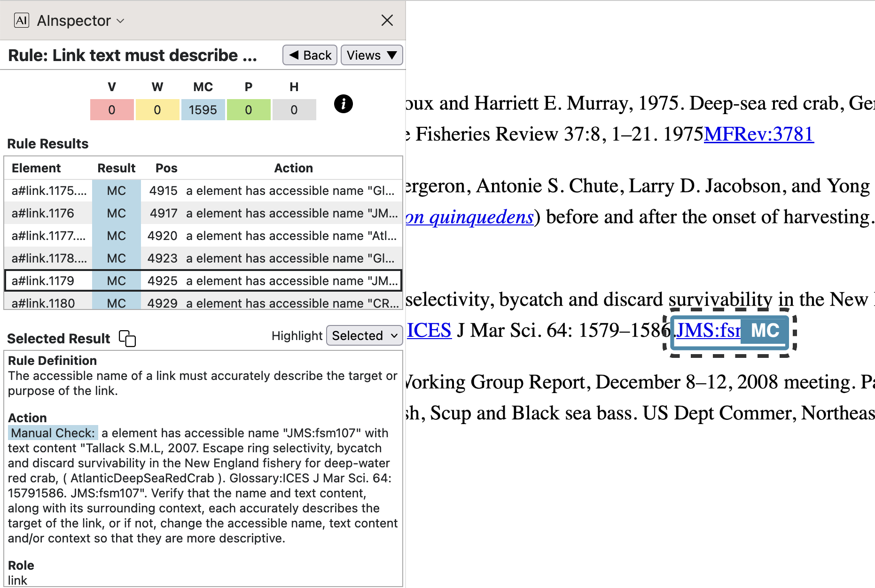Open the Views dropdown menu
Viewport: 875px width, 588px height.
pos(371,55)
